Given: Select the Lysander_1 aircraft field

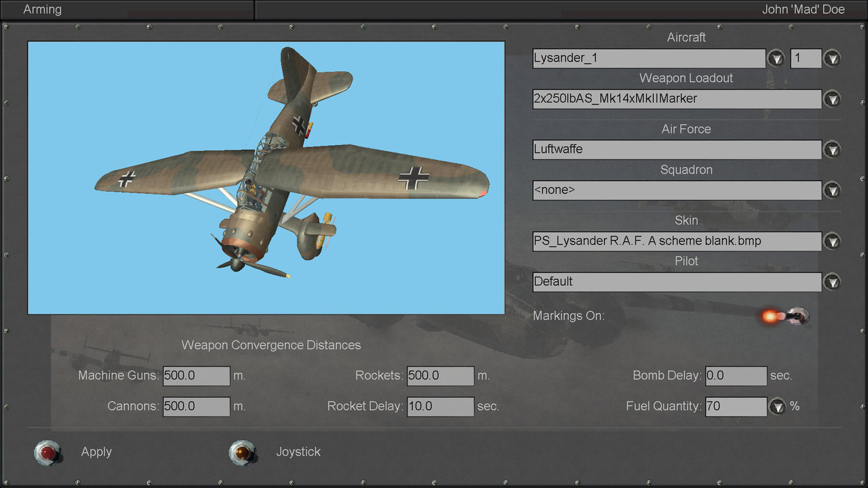Looking at the screenshot, I should click(649, 58).
